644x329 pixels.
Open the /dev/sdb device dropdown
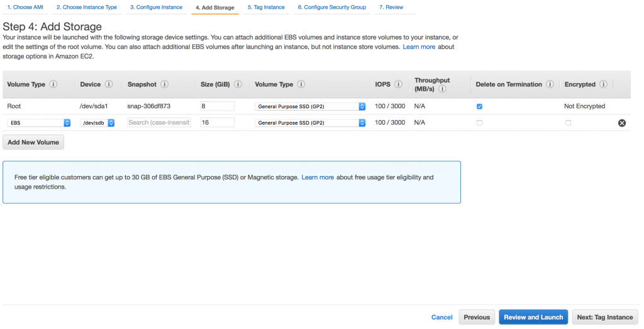pos(97,123)
